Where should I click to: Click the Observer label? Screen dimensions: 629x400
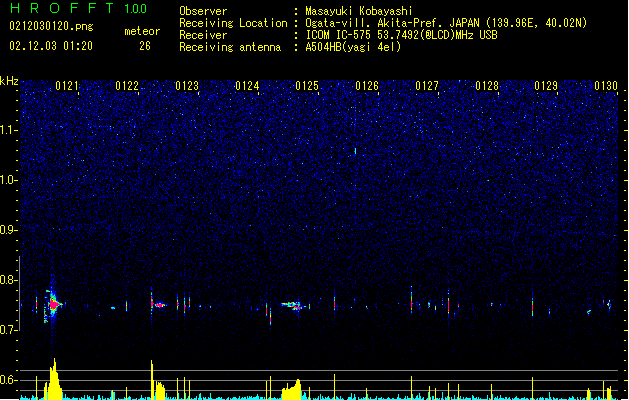point(203,11)
